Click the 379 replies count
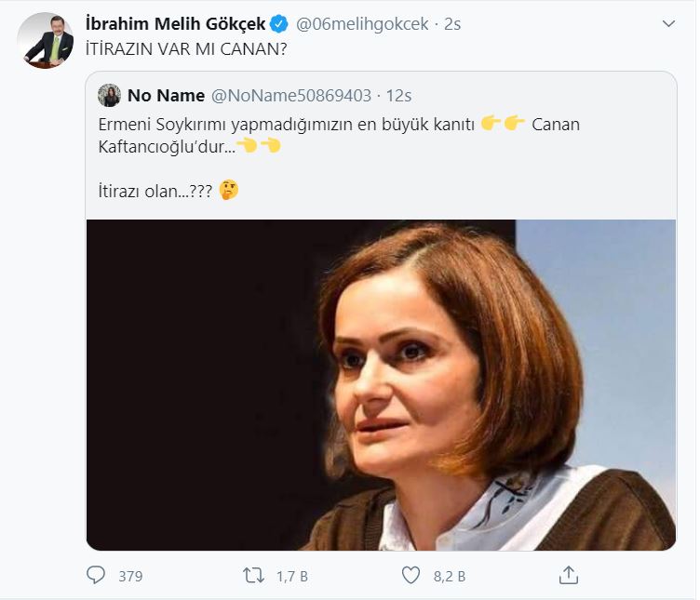Screen dimensions: 700x600 130,577
